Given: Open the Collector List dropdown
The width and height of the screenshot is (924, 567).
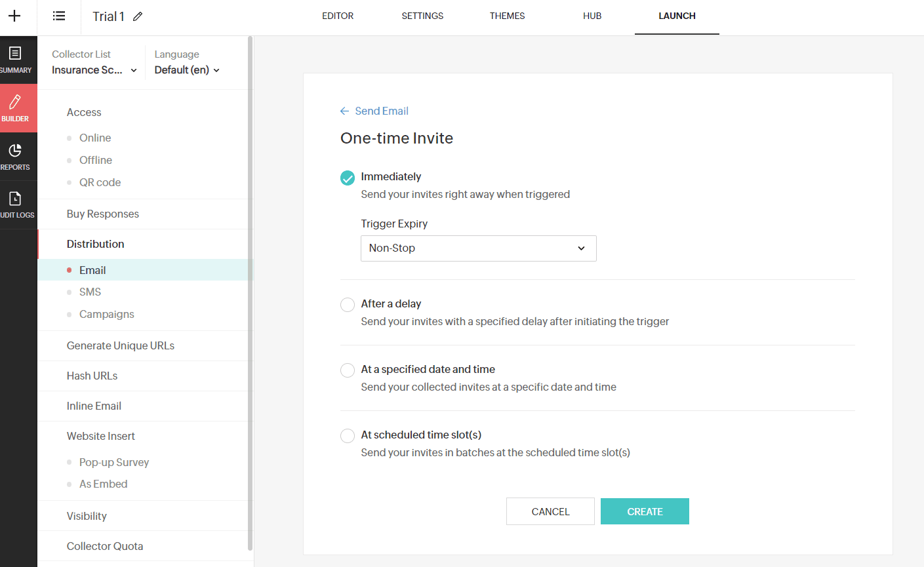Looking at the screenshot, I should pyautogui.click(x=94, y=70).
